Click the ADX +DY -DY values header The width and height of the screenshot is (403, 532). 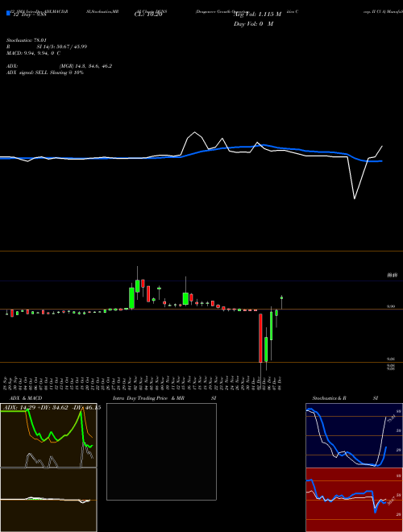coord(52,408)
